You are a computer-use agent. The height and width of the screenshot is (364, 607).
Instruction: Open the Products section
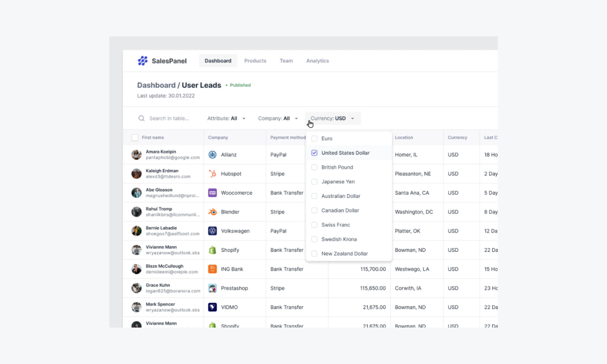[255, 60]
